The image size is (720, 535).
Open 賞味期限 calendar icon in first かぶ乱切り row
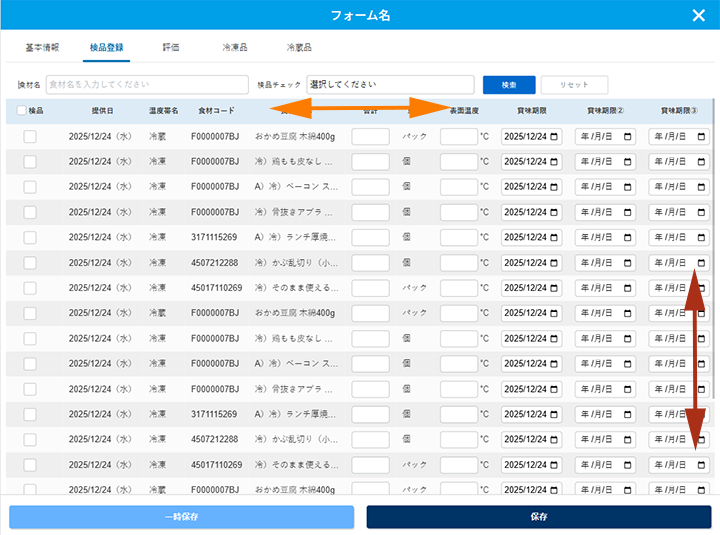click(554, 263)
